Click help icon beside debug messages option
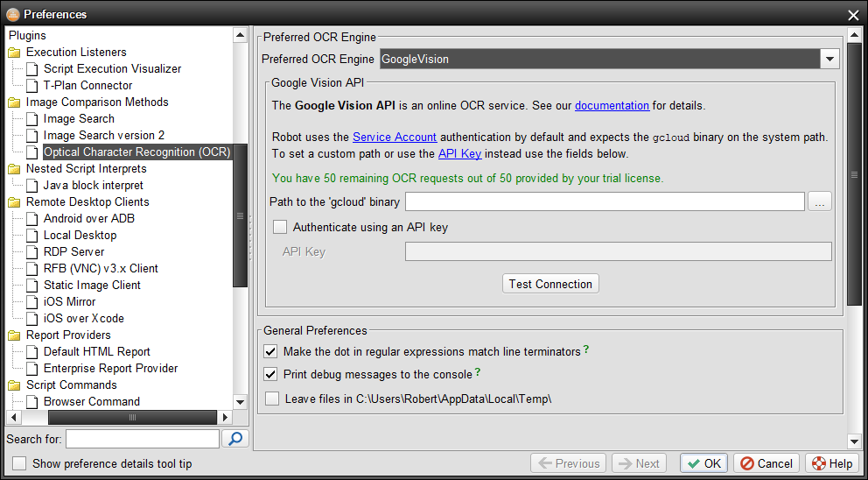This screenshot has height=480, width=868. point(478,373)
